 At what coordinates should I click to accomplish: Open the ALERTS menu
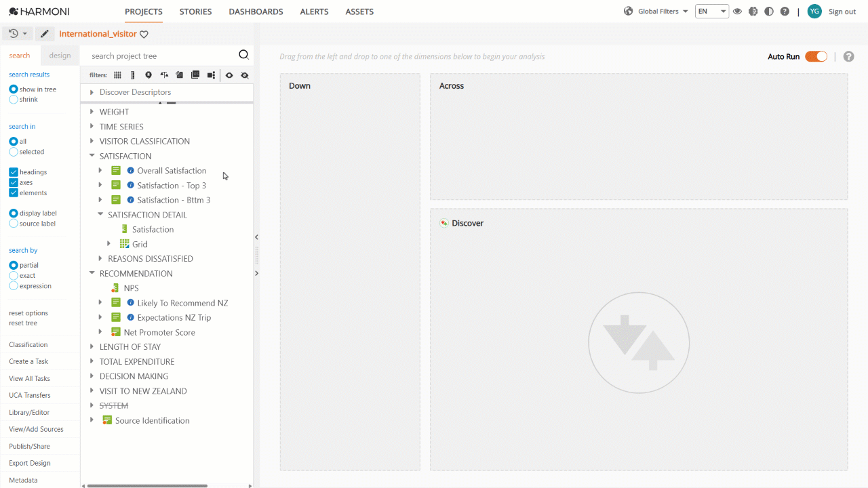point(314,12)
